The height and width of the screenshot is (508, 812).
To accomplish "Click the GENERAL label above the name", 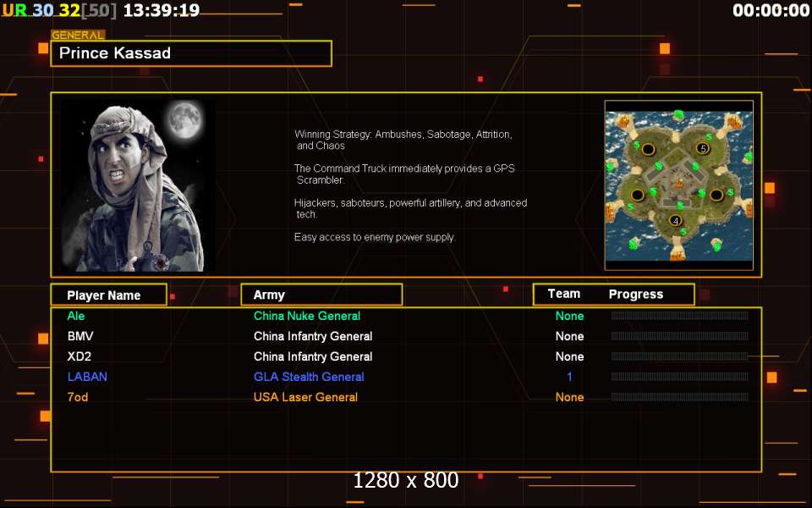I will click(78, 36).
